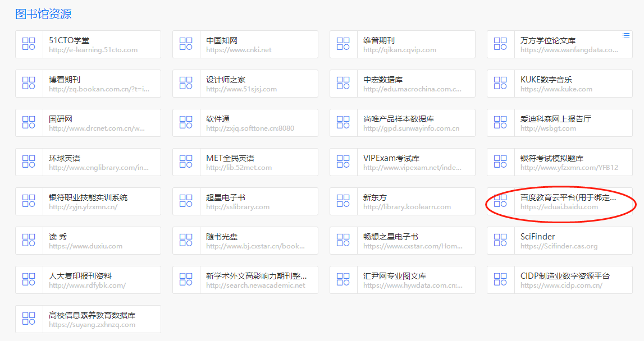Select the icon beside 国研网
This screenshot has height=341, width=644.
(x=29, y=122)
